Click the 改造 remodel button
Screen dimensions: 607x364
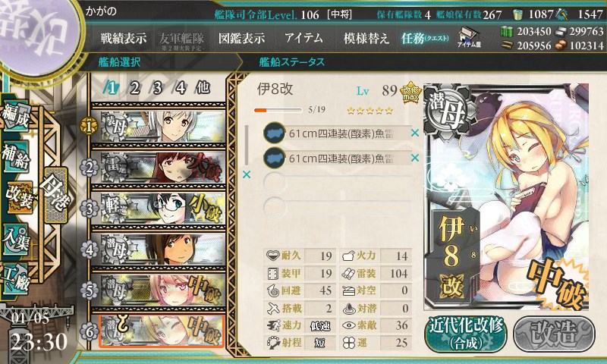554,334
